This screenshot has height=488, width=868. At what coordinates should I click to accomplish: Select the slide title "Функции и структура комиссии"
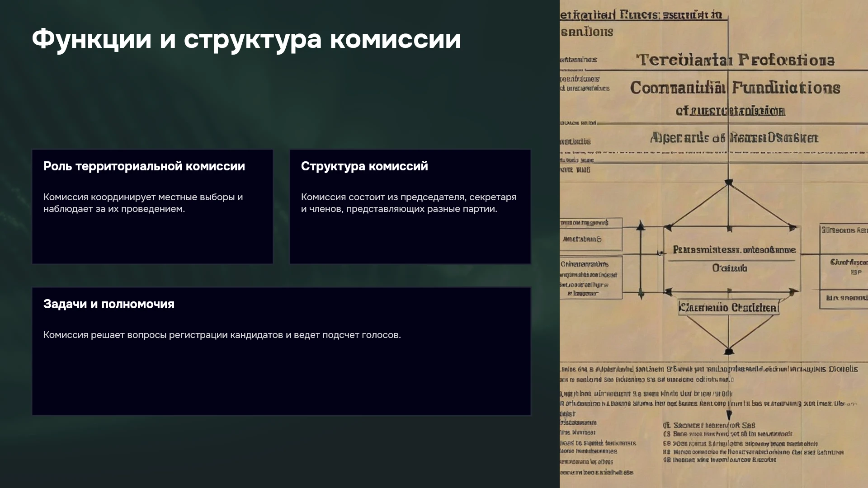point(246,39)
